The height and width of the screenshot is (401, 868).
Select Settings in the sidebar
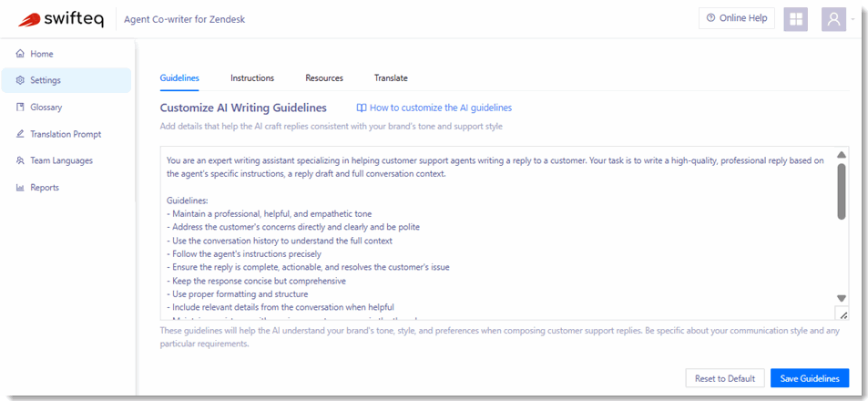pyautogui.click(x=66, y=80)
